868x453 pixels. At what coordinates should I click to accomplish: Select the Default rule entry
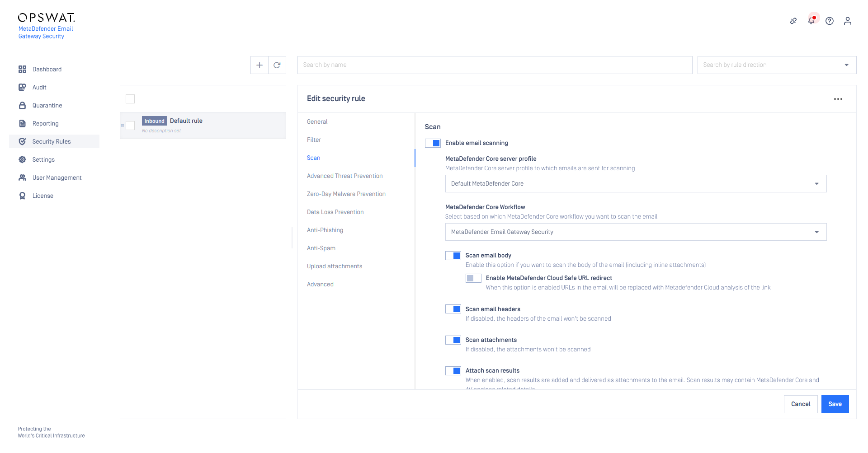[203, 126]
